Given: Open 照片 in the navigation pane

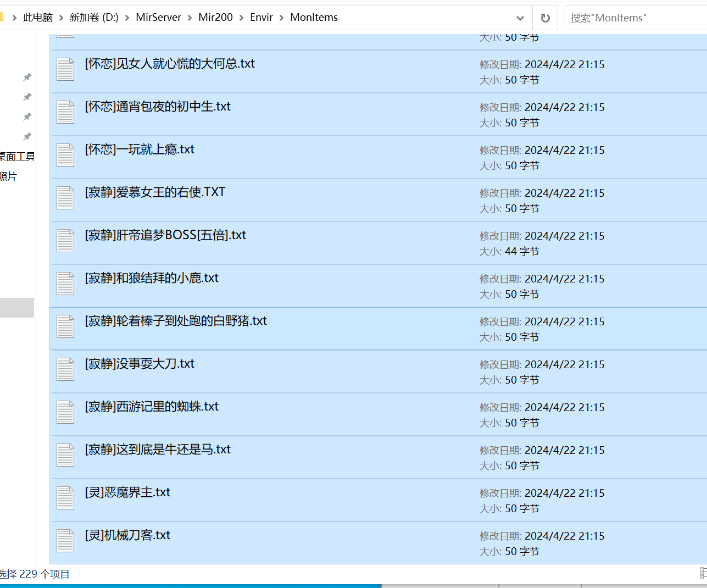Looking at the screenshot, I should (x=8, y=176).
